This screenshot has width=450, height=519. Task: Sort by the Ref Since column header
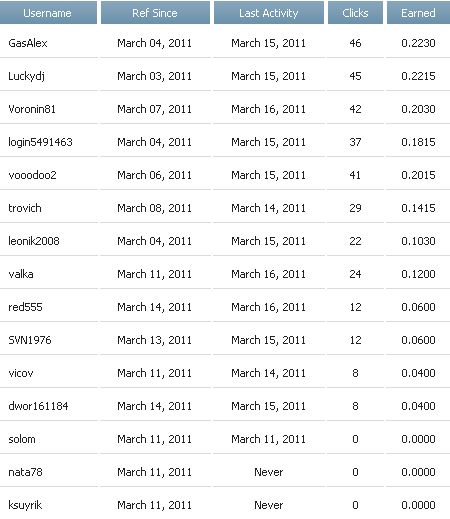coord(155,13)
